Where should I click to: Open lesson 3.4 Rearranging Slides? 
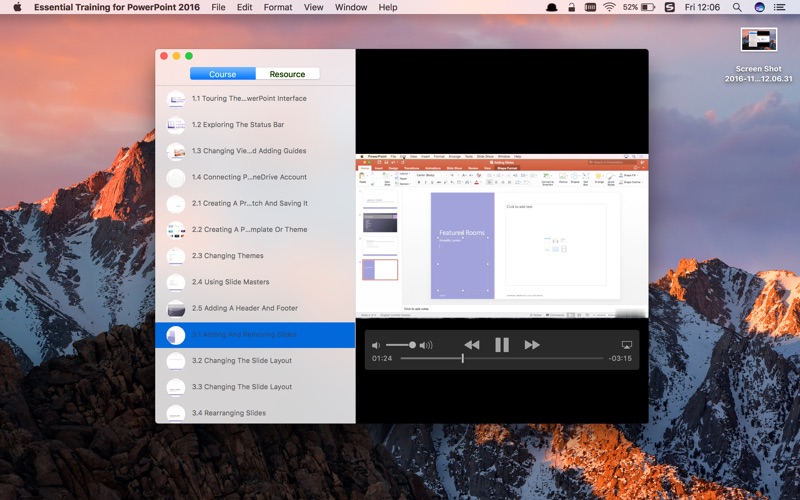255,413
